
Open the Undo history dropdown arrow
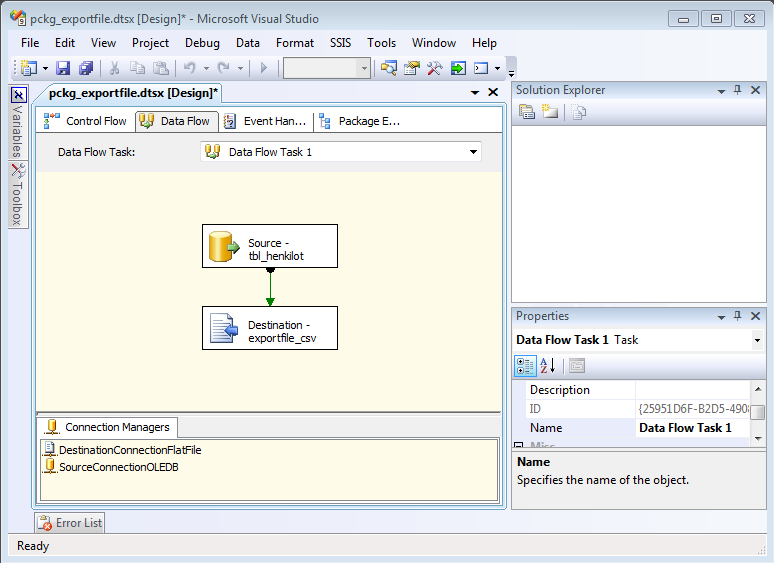click(206, 68)
